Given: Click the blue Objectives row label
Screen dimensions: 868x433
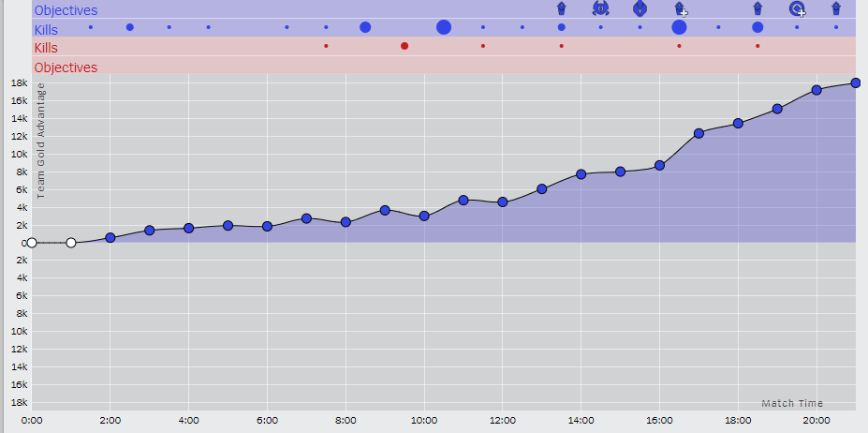Looking at the screenshot, I should pyautogui.click(x=66, y=10).
